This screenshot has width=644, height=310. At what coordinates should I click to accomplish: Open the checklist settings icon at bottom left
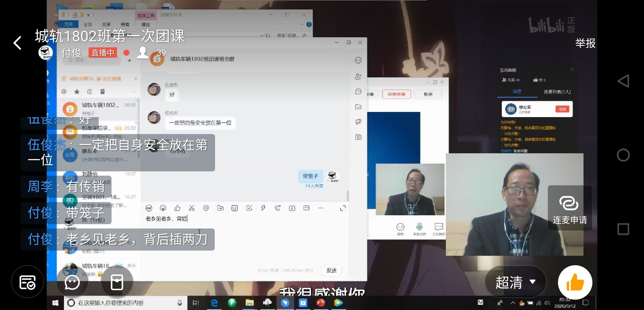[28, 282]
